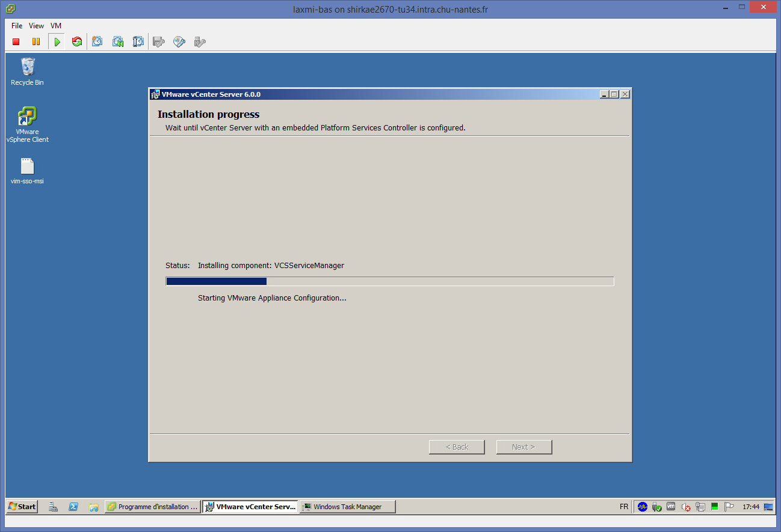This screenshot has width=781, height=532.
Task: Select the vim-sso-msi file on desktop
Action: tap(27, 171)
